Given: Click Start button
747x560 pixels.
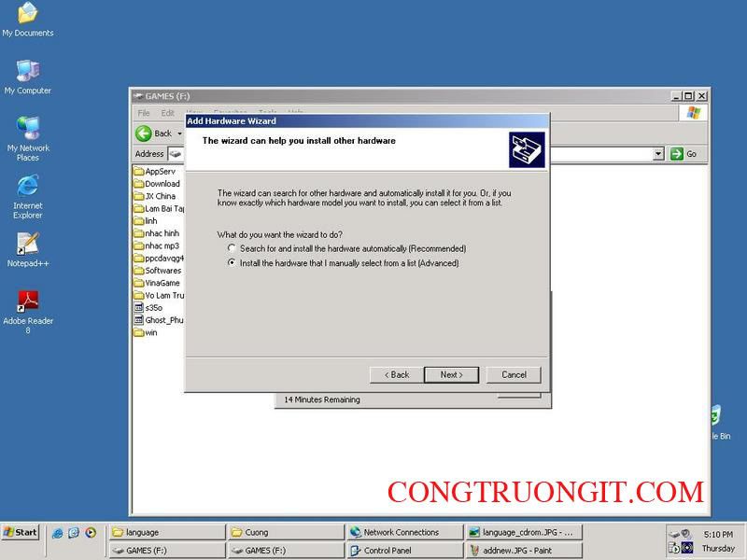Looking at the screenshot, I should pos(20,532).
